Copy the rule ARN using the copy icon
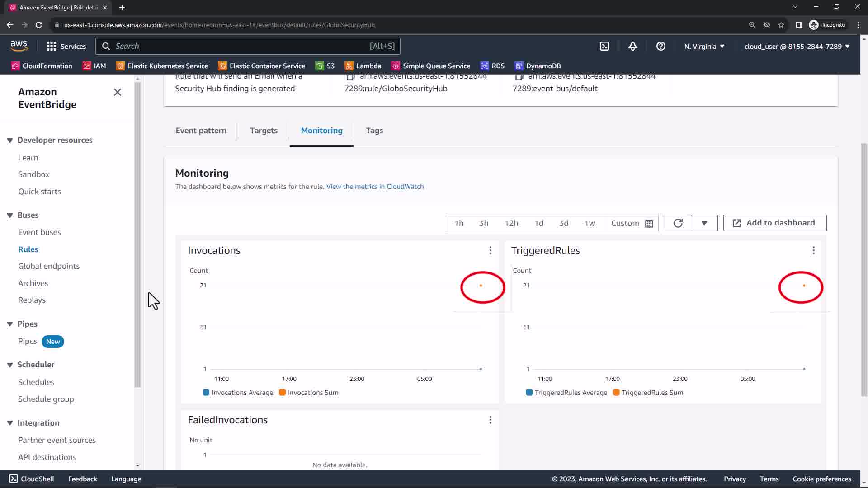The image size is (868, 488). 350,77
